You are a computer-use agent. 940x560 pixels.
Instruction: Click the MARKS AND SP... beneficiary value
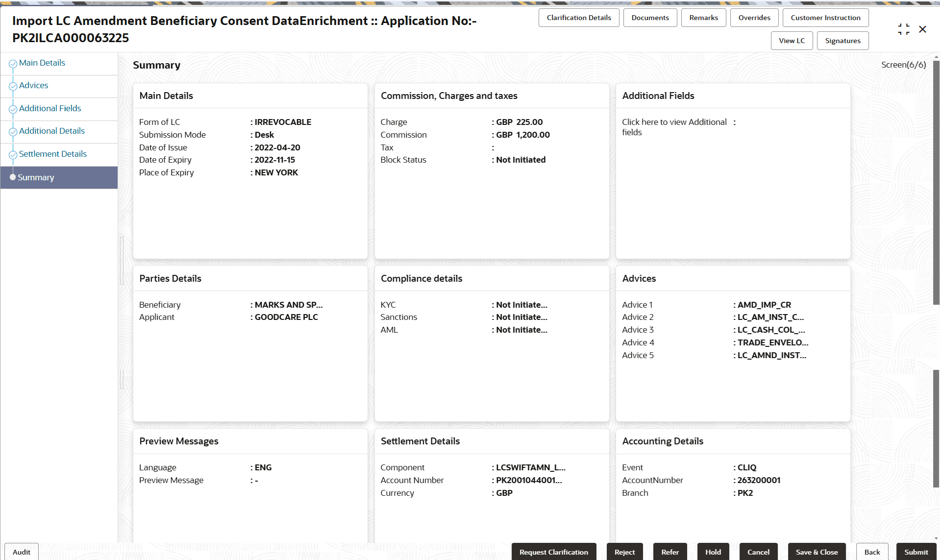289,305
